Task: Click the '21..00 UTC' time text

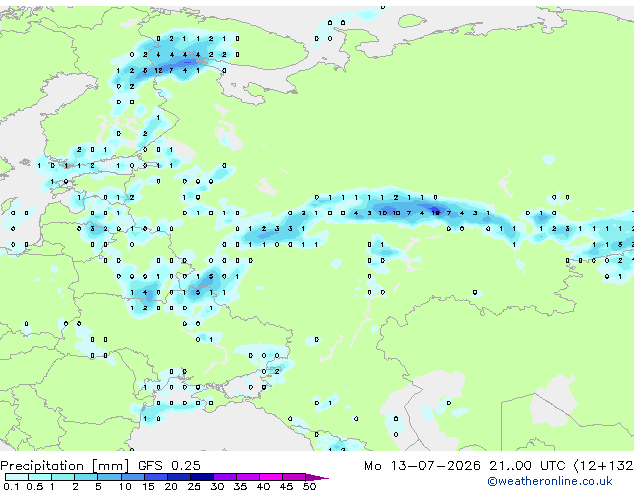Action: click(x=527, y=466)
